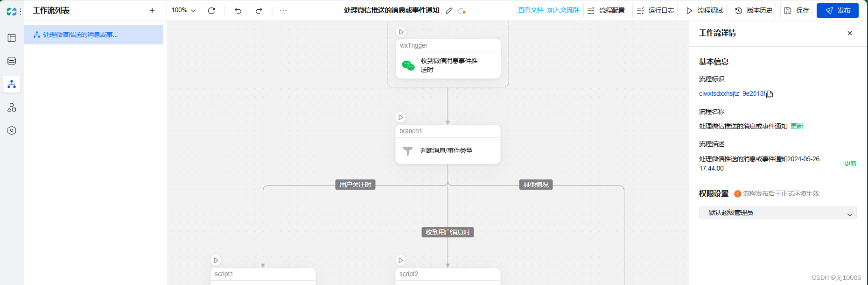The image size is (868, 285).
Task: Run the script1 node play icon
Action: point(216,260)
